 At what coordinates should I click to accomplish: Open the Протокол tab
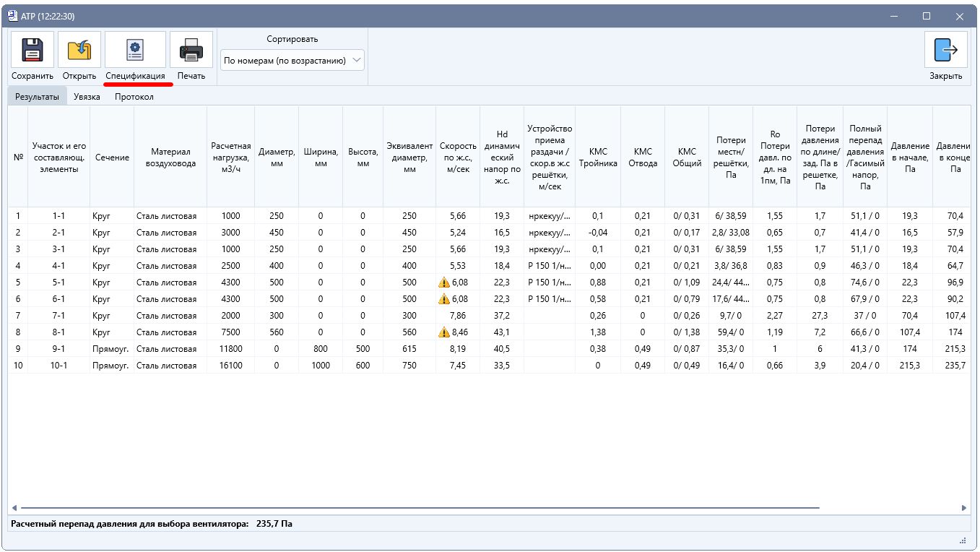134,97
